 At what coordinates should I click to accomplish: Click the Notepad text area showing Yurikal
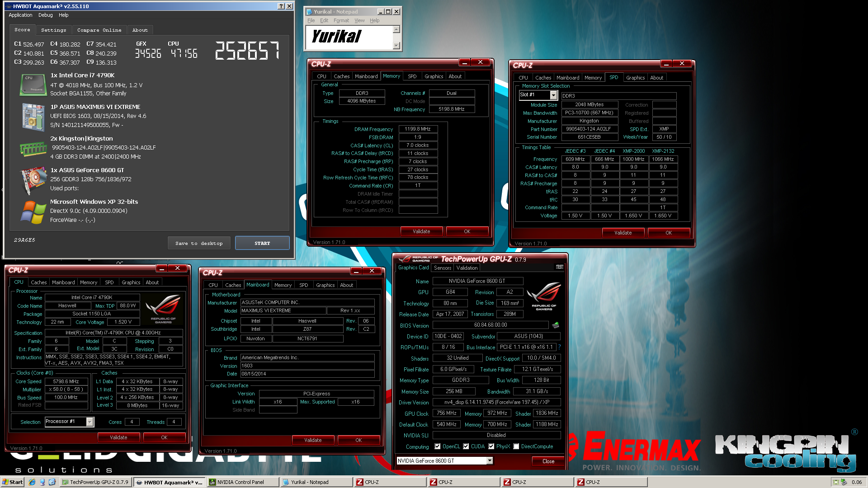349,38
